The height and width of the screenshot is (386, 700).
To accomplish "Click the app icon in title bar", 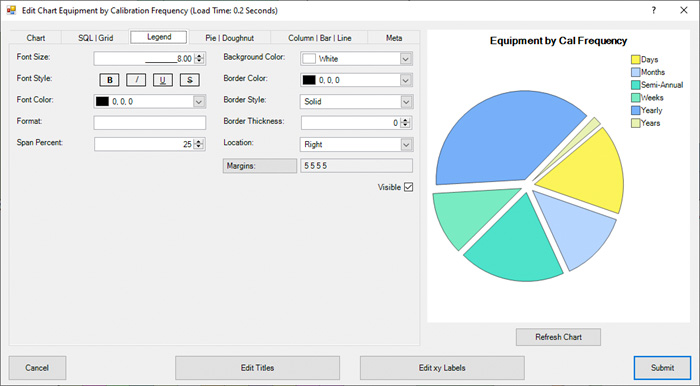I will (x=11, y=10).
